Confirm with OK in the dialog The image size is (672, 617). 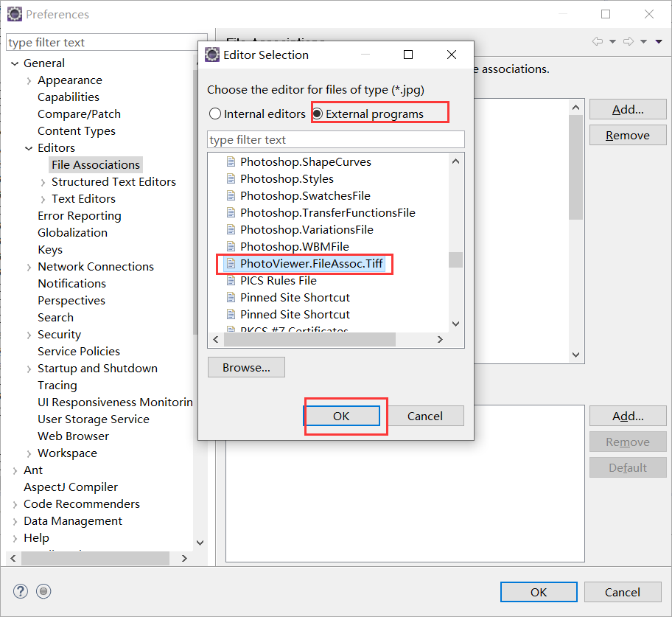click(x=342, y=416)
